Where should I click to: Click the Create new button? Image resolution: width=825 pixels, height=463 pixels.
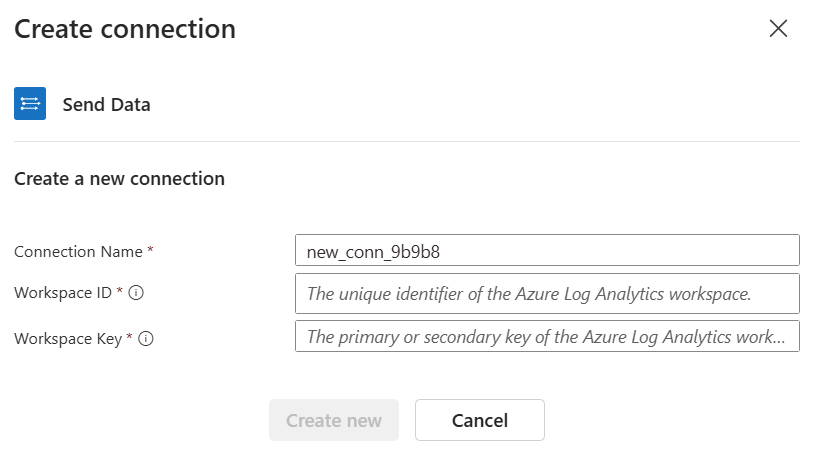tap(334, 420)
